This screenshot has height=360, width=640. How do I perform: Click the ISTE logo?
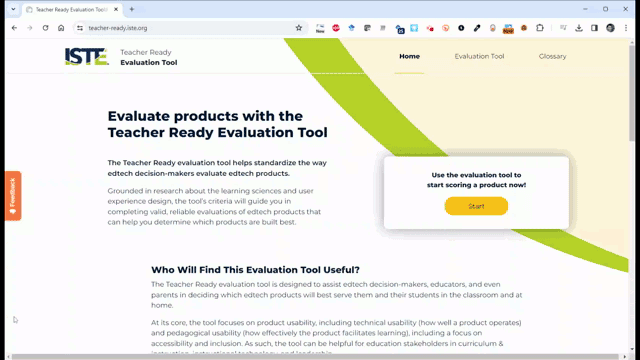87,56
